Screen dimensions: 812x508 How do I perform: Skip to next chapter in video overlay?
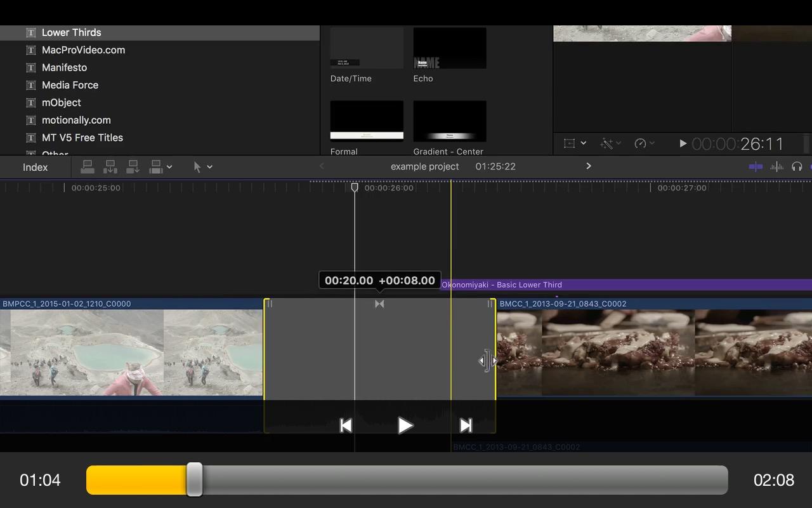click(x=466, y=425)
